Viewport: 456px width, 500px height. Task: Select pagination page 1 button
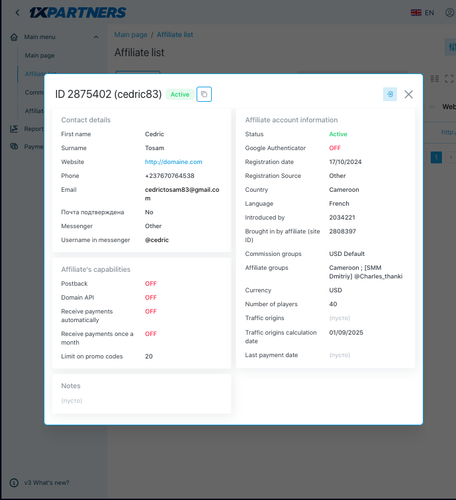click(x=436, y=157)
